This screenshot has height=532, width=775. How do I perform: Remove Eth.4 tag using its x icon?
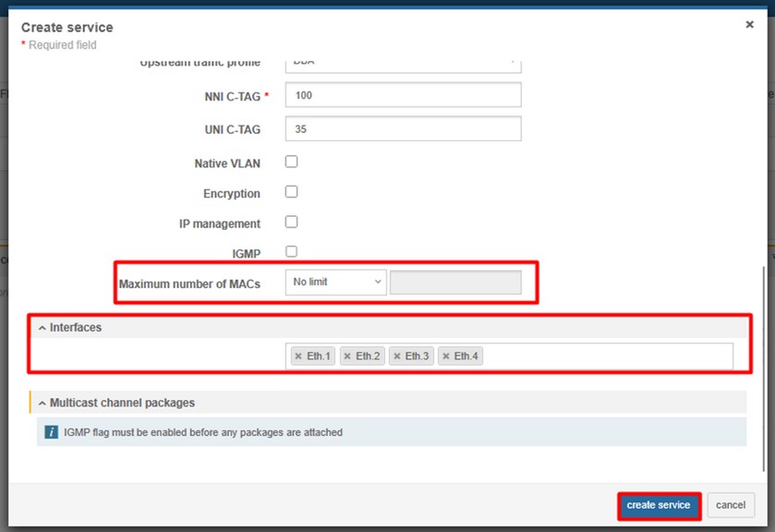click(x=445, y=357)
